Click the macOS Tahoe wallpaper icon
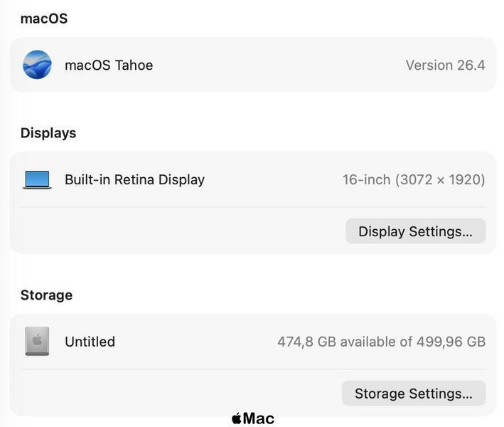The image size is (504, 427). (37, 65)
